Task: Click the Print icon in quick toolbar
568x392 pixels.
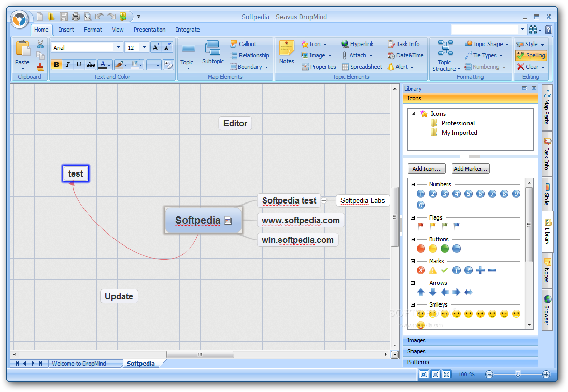Action: pyautogui.click(x=76, y=16)
